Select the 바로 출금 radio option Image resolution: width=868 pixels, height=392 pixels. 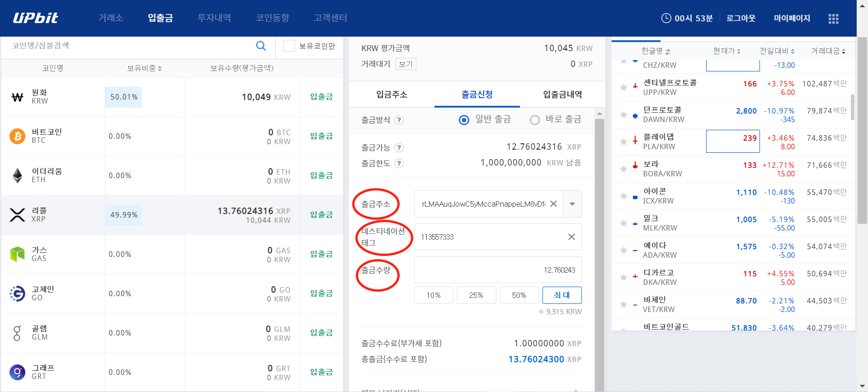(x=535, y=120)
